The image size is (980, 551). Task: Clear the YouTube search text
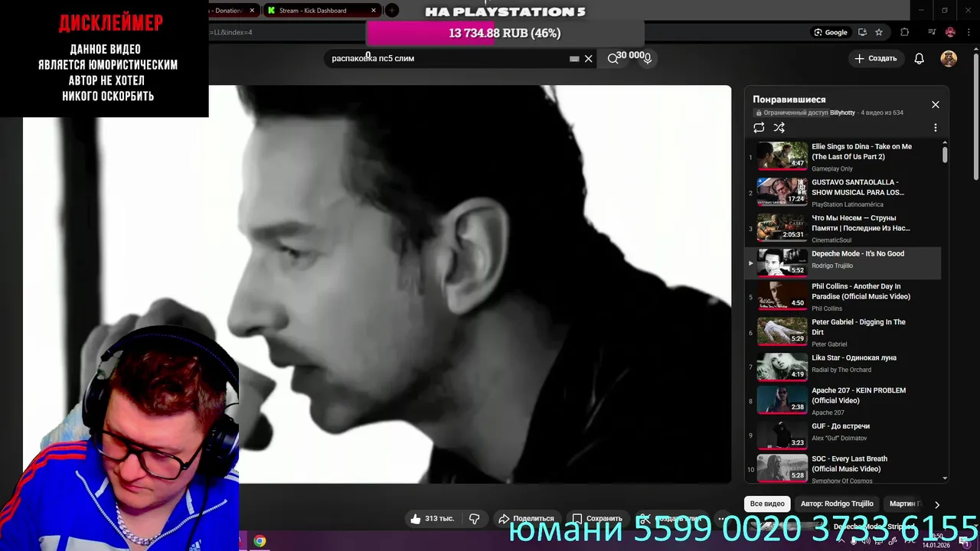[x=589, y=59]
